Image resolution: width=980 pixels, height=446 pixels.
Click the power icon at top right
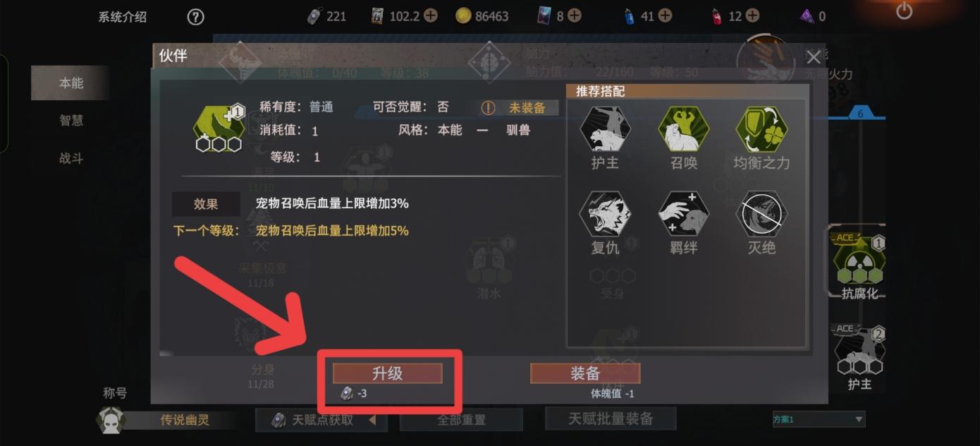[x=904, y=11]
